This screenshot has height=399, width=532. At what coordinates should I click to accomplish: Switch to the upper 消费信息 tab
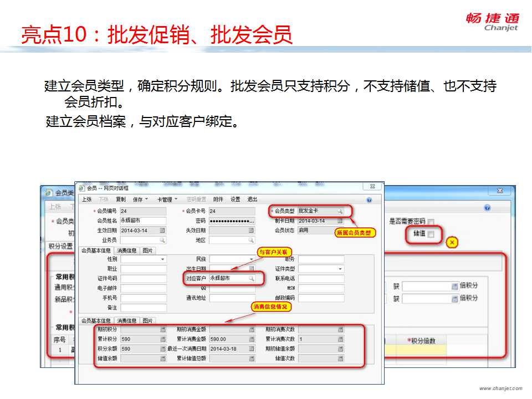(126, 250)
